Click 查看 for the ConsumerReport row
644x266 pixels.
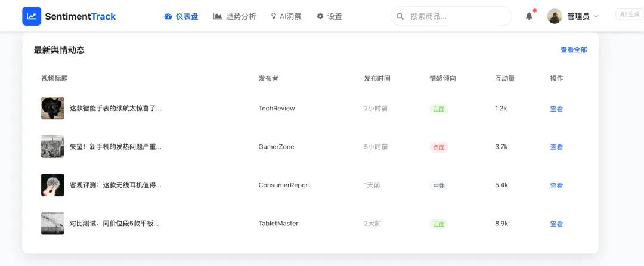[556, 185]
